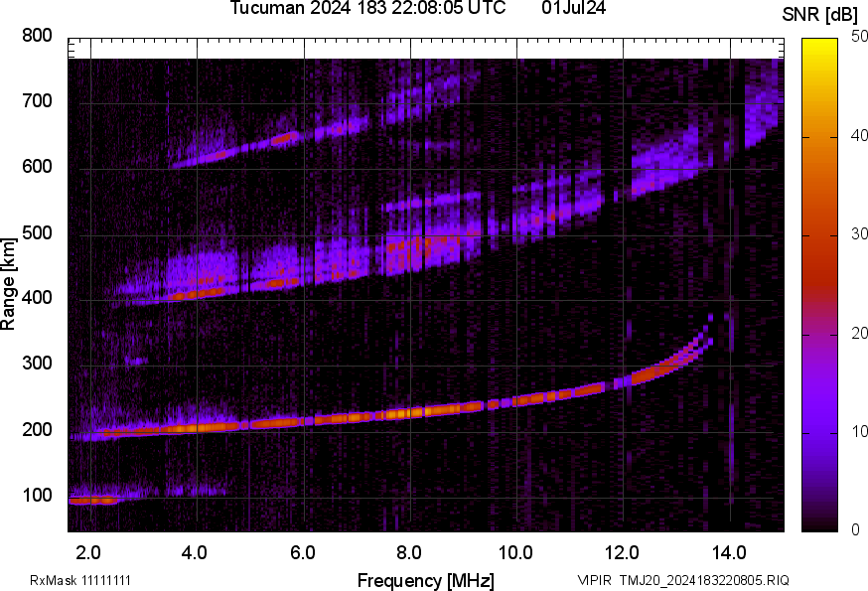Click the 'RxMask 11111111' footer text
Screen dimensions: 868x591
[80, 580]
